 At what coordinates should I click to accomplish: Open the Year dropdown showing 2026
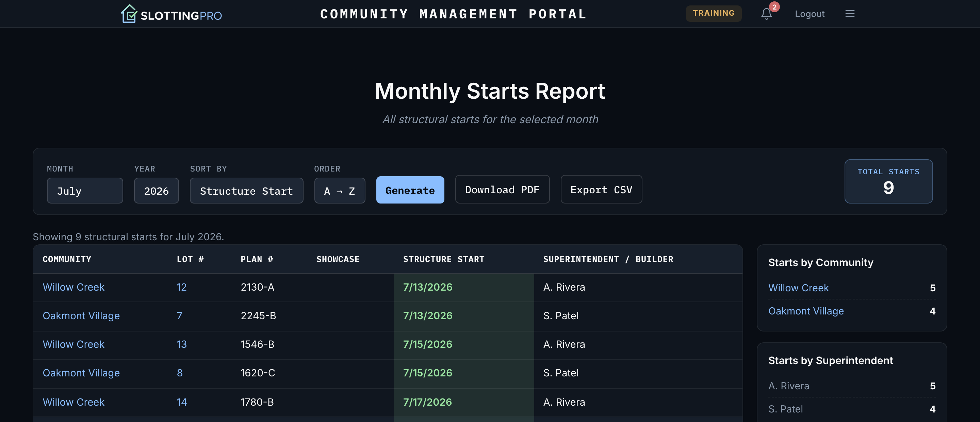click(156, 191)
